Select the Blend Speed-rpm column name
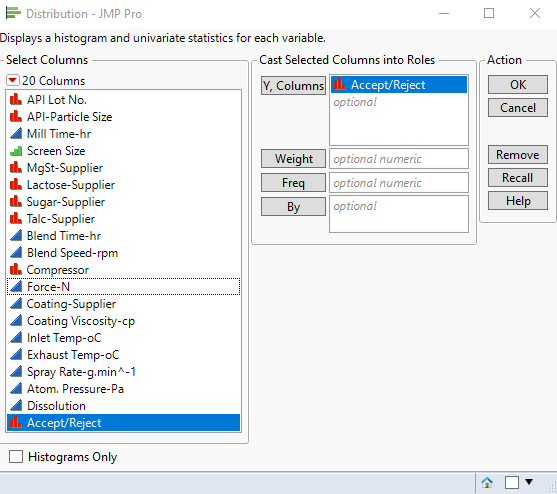 (72, 253)
